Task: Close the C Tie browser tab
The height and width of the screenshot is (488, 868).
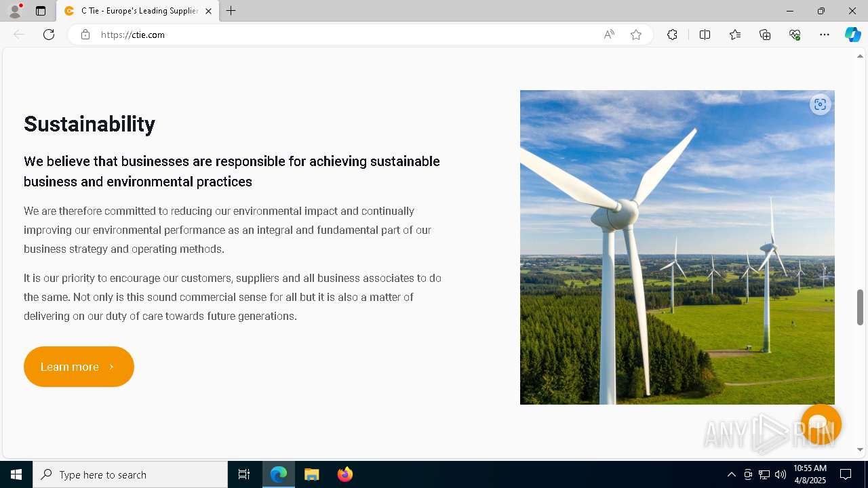Action: click(x=208, y=11)
